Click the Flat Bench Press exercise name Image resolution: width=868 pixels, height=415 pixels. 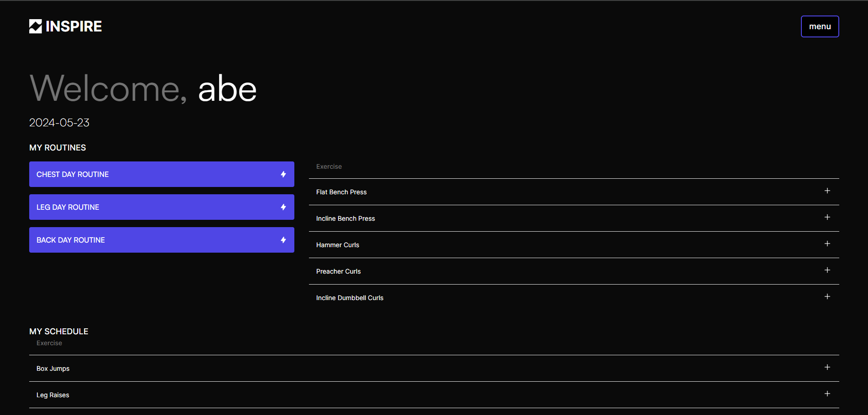pyautogui.click(x=341, y=192)
